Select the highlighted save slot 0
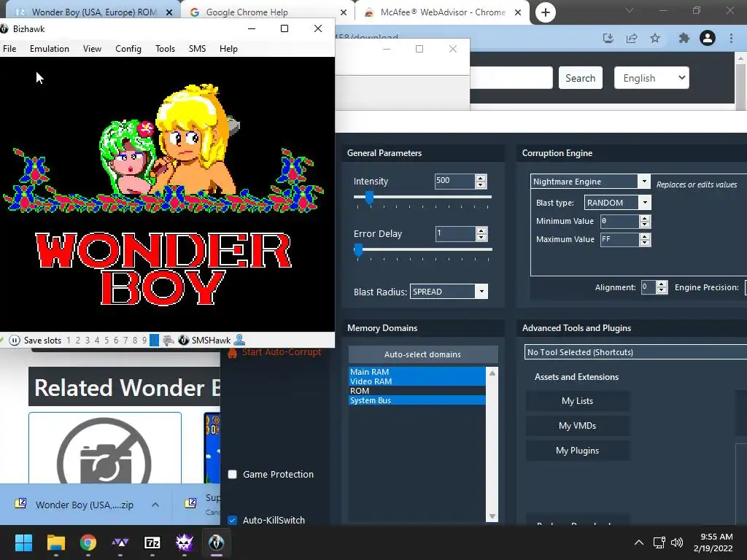 click(x=154, y=341)
